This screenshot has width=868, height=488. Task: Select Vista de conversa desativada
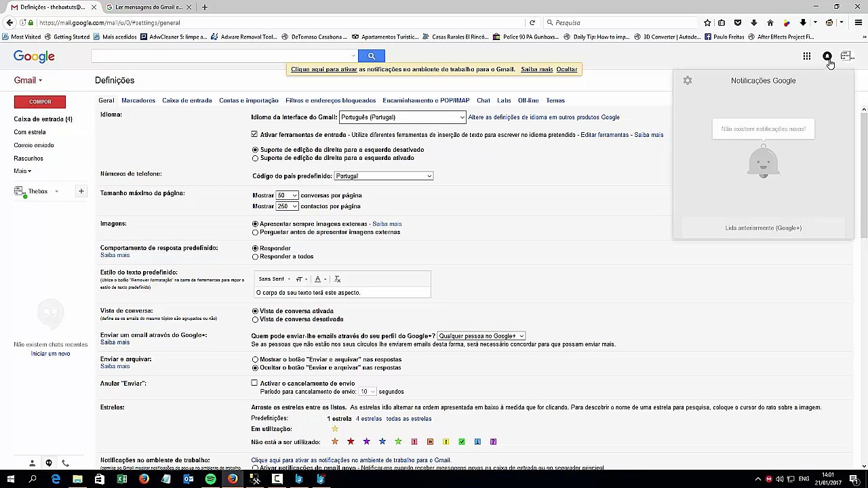(255, 319)
